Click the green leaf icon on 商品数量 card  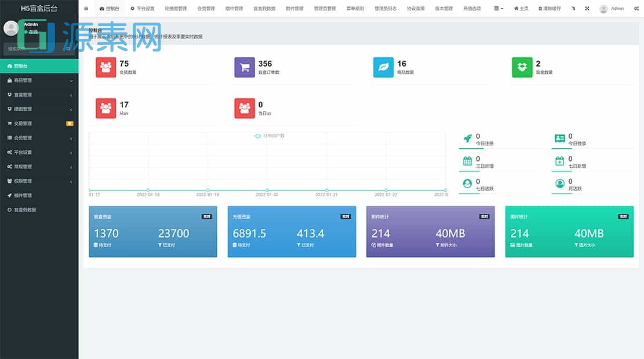pos(383,67)
